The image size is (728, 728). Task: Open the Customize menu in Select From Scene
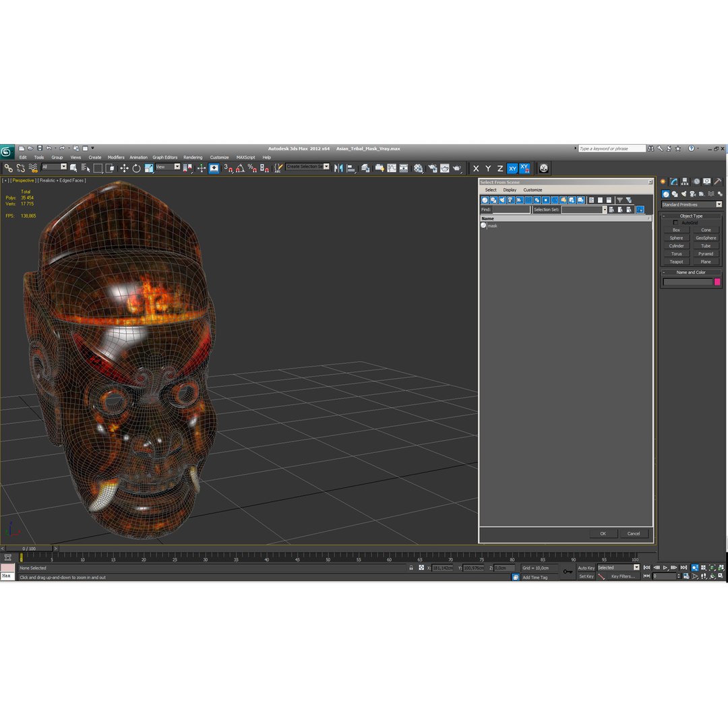point(533,190)
